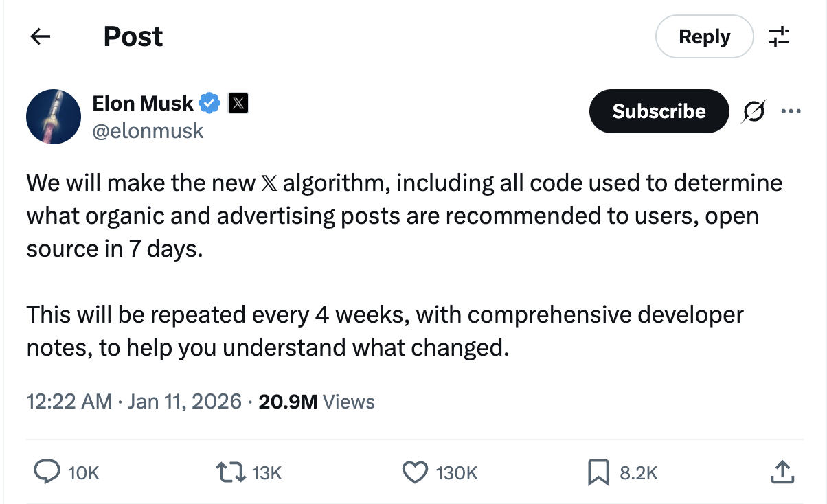Like the post with the heart icon
827x504 pixels.
(414, 472)
